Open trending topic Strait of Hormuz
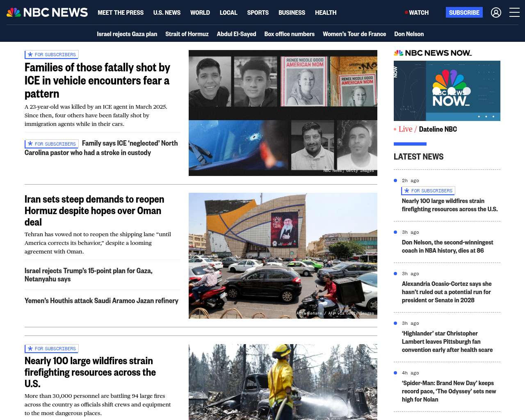Screen dimensions: 525x420 [187, 34]
